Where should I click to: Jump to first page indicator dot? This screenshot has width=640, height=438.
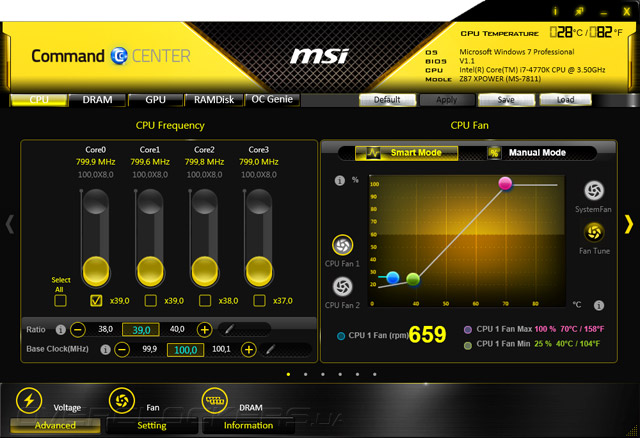click(x=289, y=374)
